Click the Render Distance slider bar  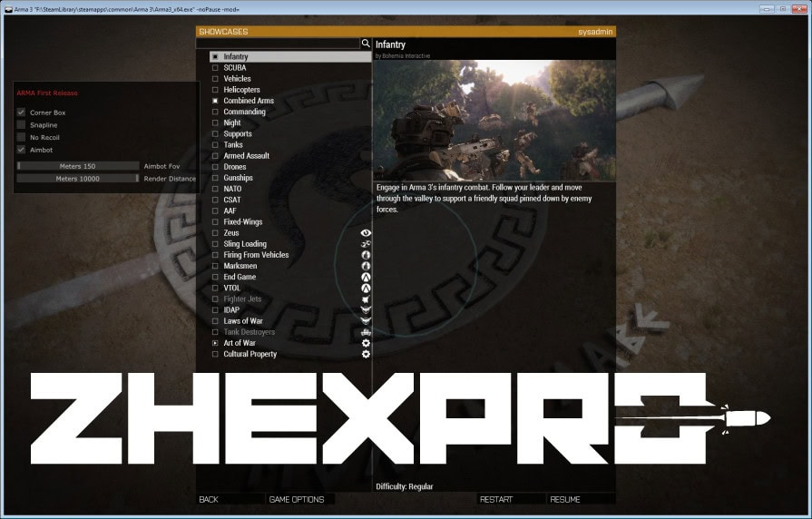coord(78,179)
